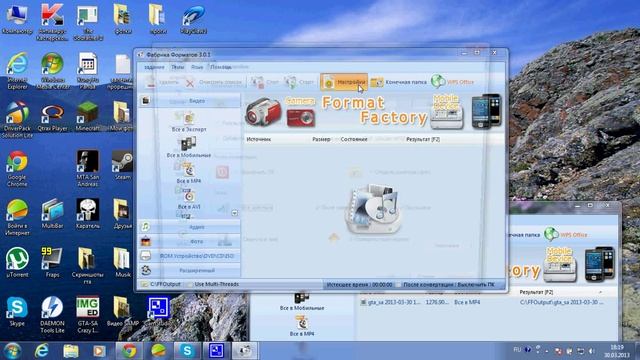Open µTorrent desktop icon

[x=17, y=263]
